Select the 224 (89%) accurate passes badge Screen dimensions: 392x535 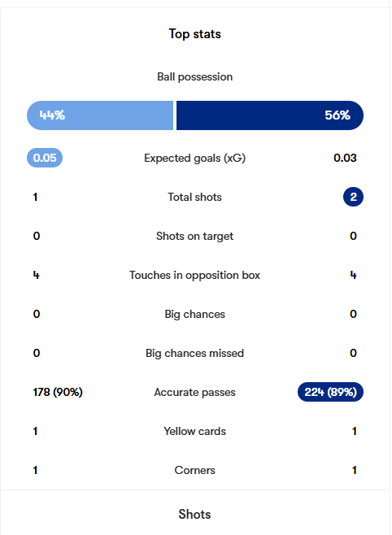pos(330,392)
